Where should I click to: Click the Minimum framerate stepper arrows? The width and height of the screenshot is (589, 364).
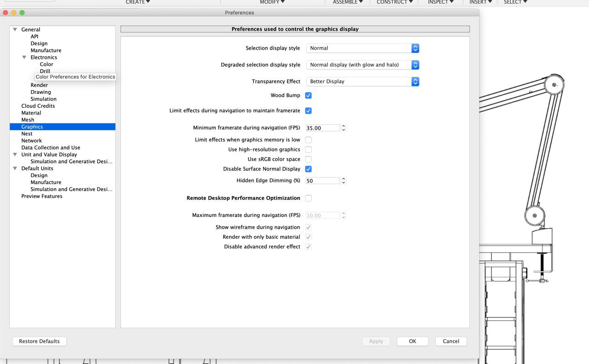343,128
